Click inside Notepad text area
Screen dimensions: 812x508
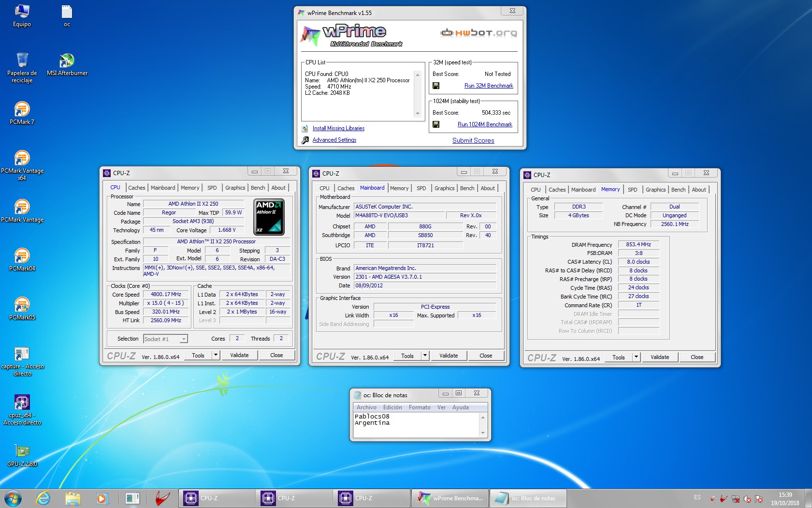coord(416,425)
